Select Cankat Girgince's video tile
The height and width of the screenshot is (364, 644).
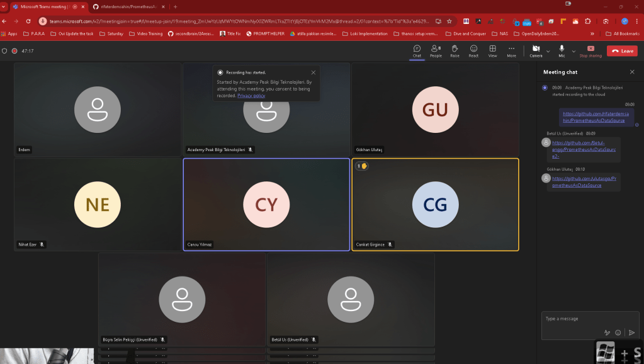[436, 205]
